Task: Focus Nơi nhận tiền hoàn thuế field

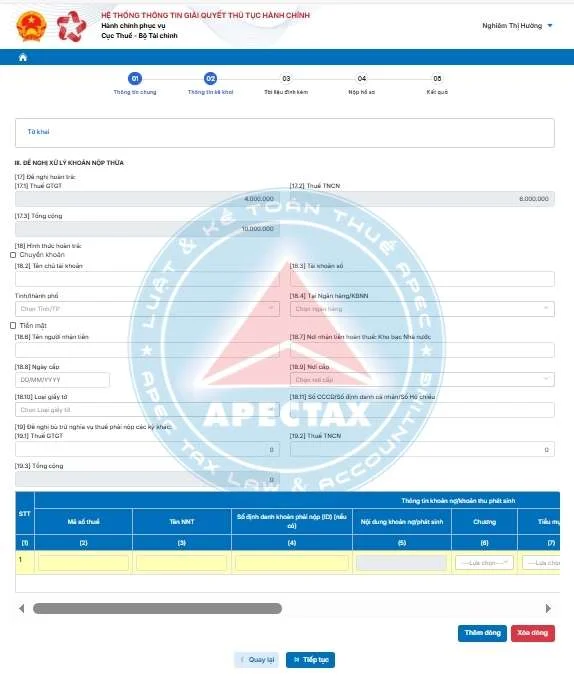Action: 422,350
